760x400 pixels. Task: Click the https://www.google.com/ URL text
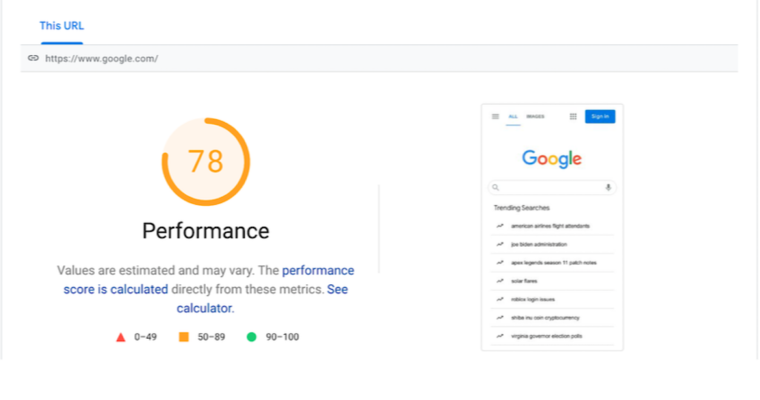click(x=101, y=58)
